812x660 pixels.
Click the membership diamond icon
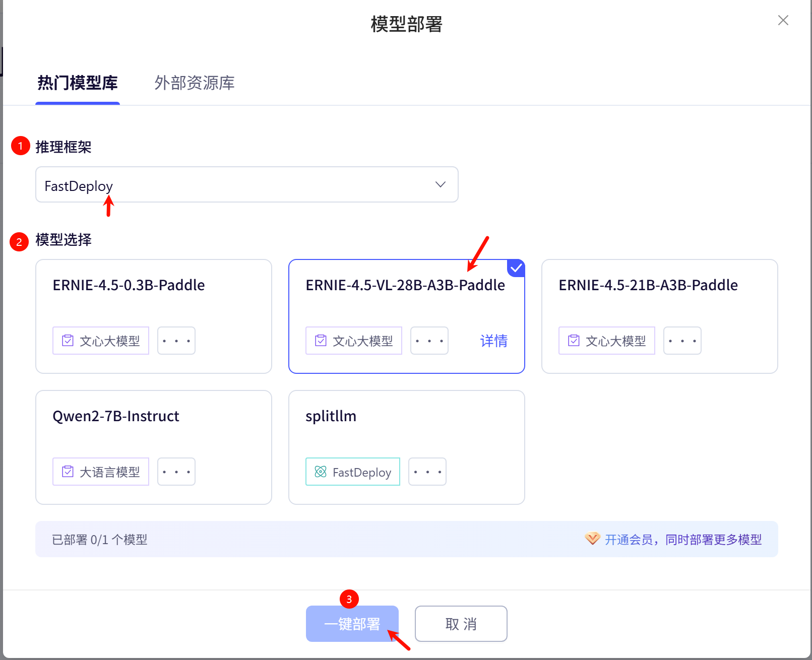(592, 539)
